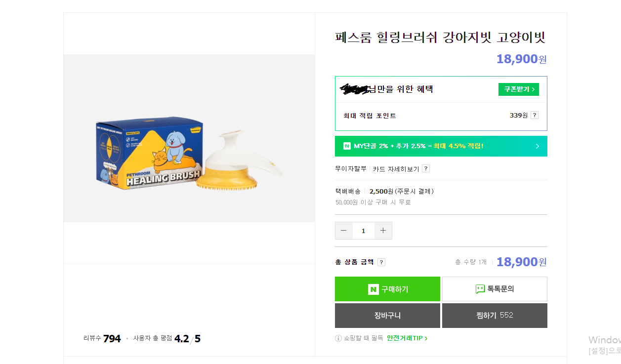Image resolution: width=621 pixels, height=364 pixels.
Task: Open 카드 자세히보기 link
Action: pyautogui.click(x=396, y=169)
